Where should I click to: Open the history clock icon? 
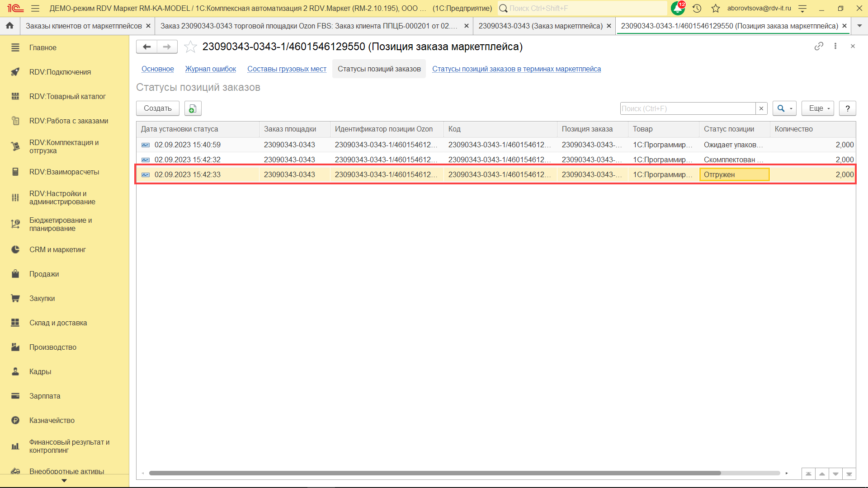pos(697,8)
